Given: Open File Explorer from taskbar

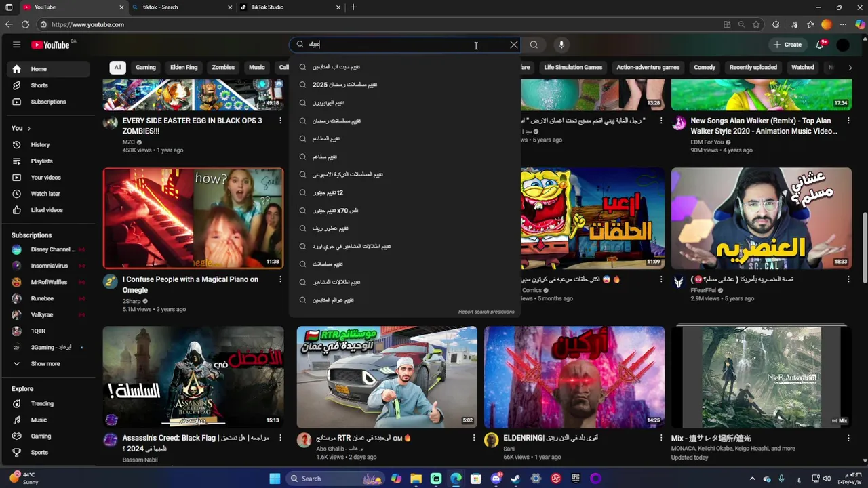Looking at the screenshot, I should [416, 479].
